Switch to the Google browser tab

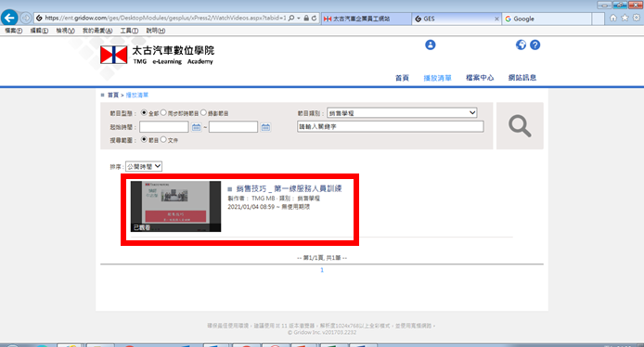click(547, 19)
